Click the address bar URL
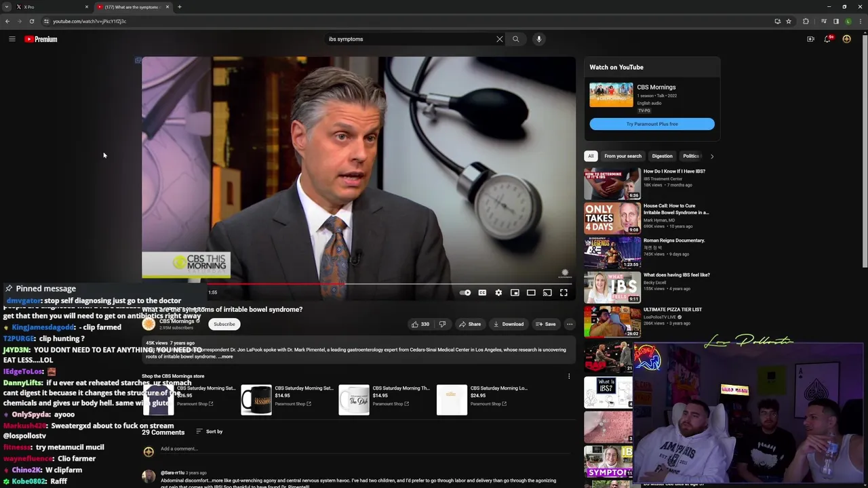Viewport: 868px width, 488px height. (x=90, y=21)
